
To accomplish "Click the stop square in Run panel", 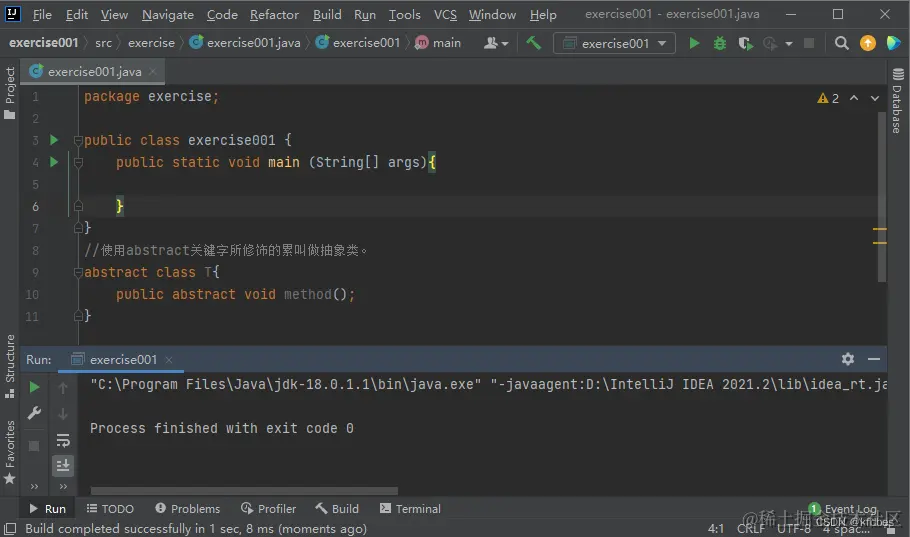I will 34,446.
